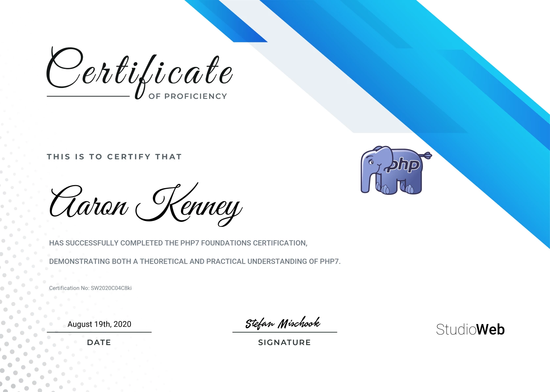Click the 'DEMONSTRATING BOTH A THEORETICAL' line
The image size is (550, 392).
coord(195,261)
